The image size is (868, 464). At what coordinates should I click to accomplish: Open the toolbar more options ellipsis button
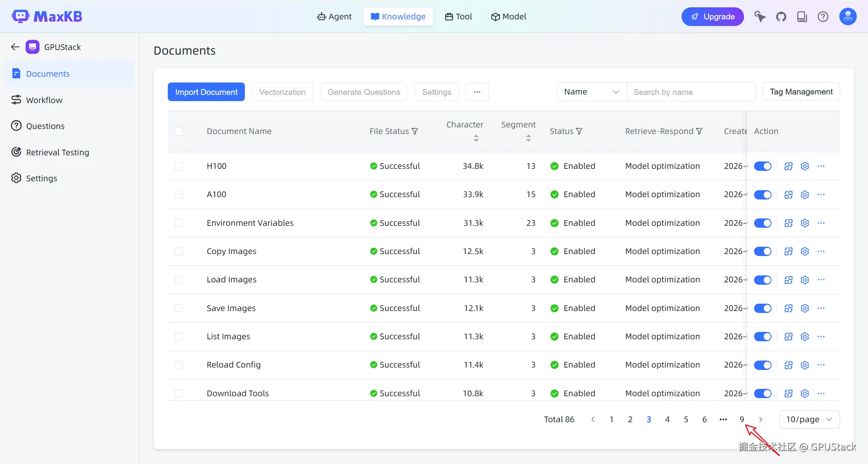click(477, 92)
